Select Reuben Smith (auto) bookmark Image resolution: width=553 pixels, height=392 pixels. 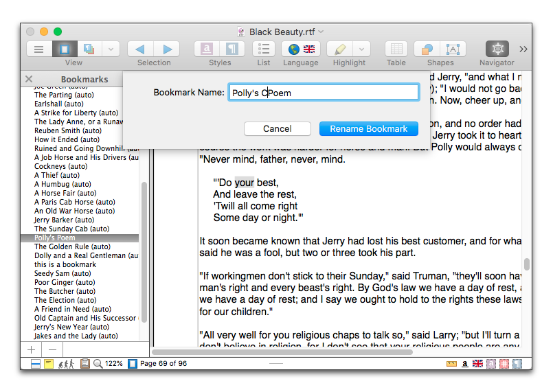(x=68, y=130)
